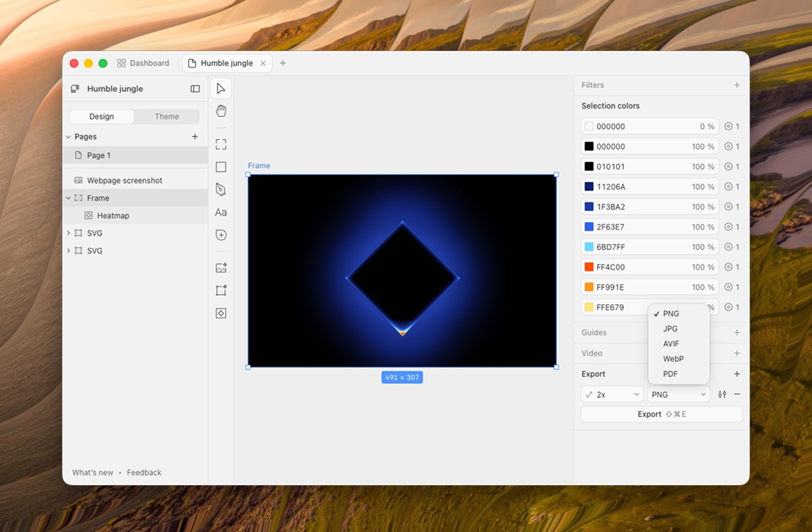The height and width of the screenshot is (532, 812).
Task: Add a new page with plus
Action: (195, 137)
